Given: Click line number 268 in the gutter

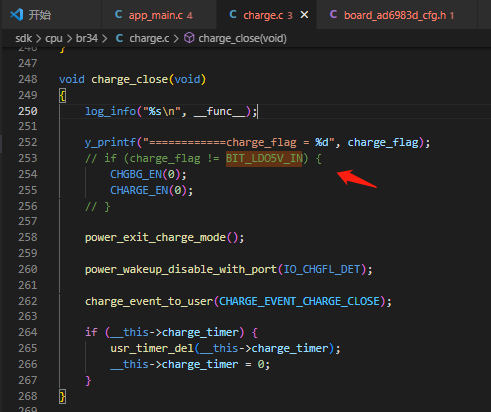Looking at the screenshot, I should click(x=28, y=396).
